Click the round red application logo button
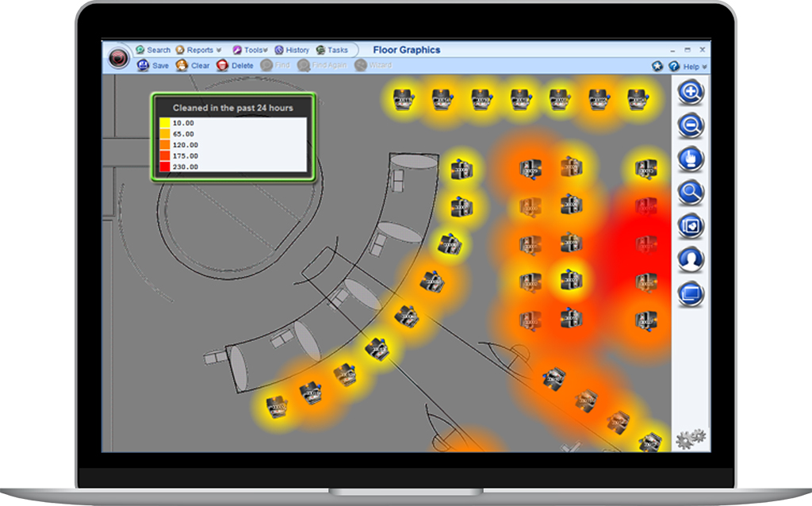 119,58
